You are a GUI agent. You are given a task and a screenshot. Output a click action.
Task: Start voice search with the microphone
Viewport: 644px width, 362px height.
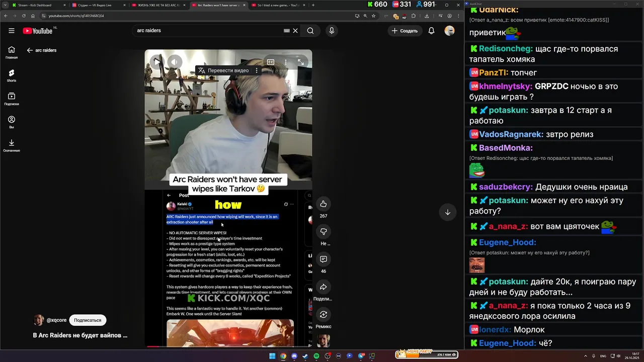pos(332,31)
